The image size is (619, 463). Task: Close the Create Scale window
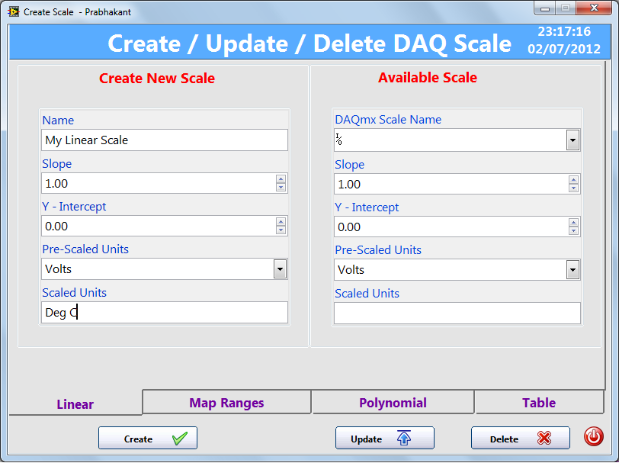pyautogui.click(x=594, y=8)
